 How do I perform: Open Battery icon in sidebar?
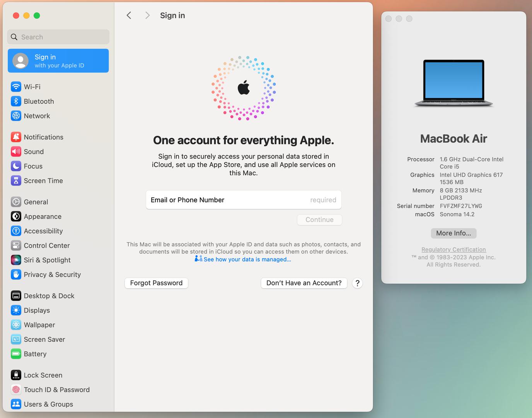(16, 354)
